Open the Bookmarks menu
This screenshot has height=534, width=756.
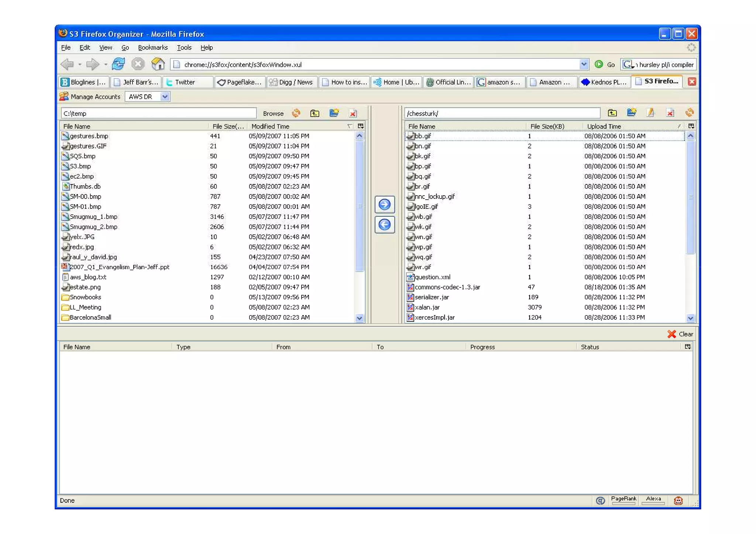coord(152,48)
